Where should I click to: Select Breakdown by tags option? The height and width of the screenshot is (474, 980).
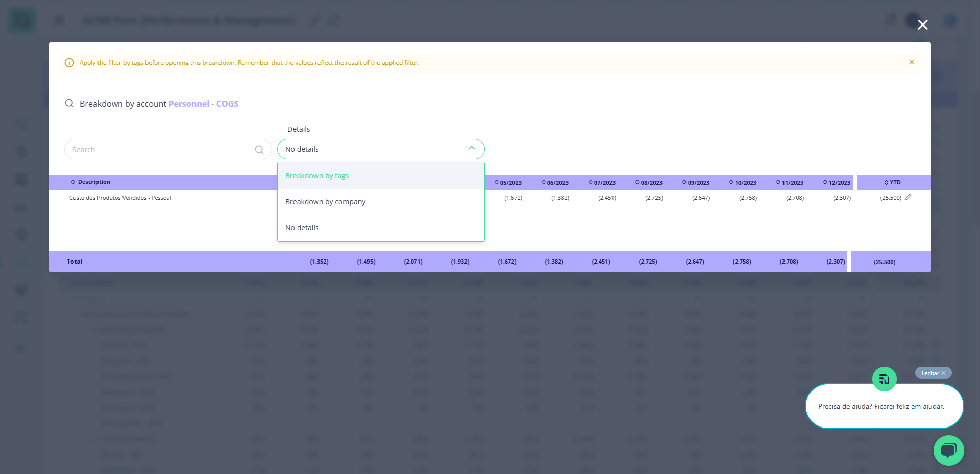pyautogui.click(x=381, y=176)
